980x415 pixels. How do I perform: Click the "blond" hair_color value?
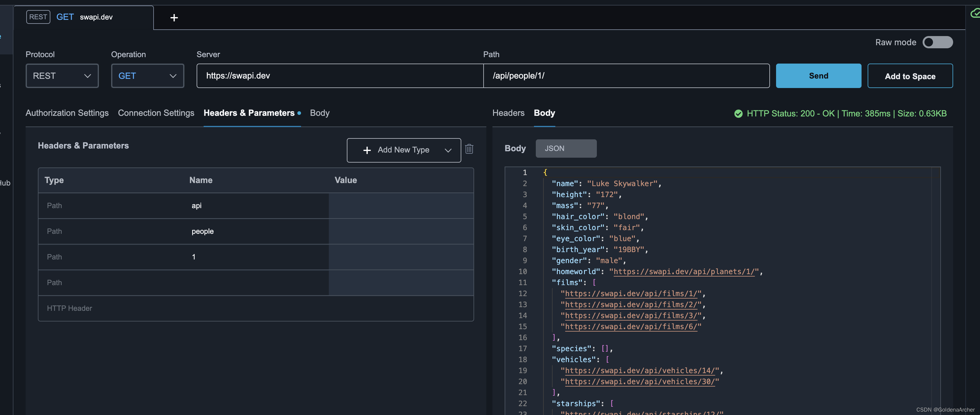tap(629, 217)
